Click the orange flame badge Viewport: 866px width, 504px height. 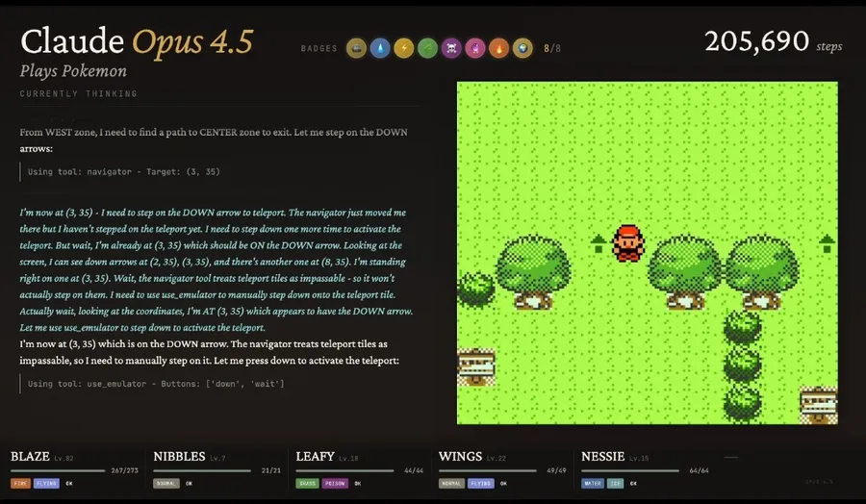[498, 47]
